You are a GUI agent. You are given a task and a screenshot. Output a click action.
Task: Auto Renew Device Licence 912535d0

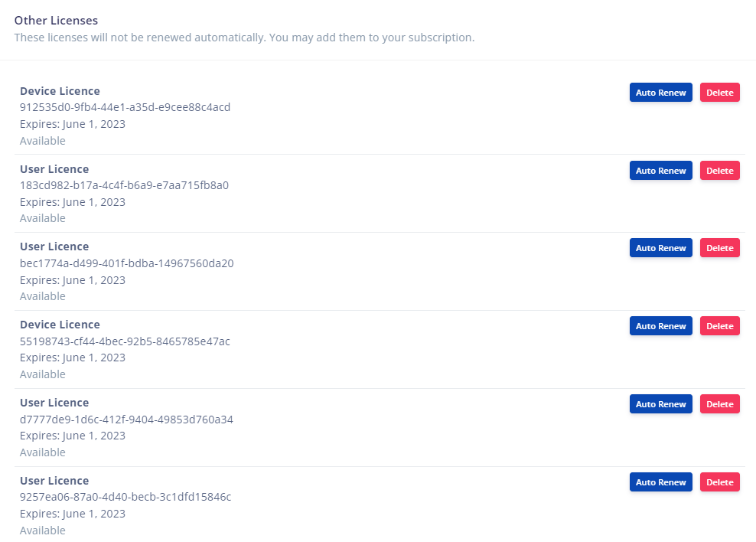[660, 93]
